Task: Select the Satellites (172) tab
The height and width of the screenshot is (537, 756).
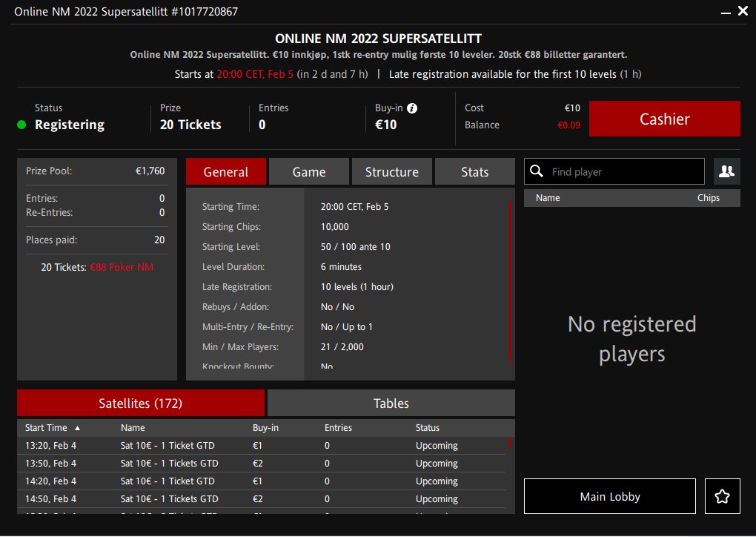Action: point(140,403)
